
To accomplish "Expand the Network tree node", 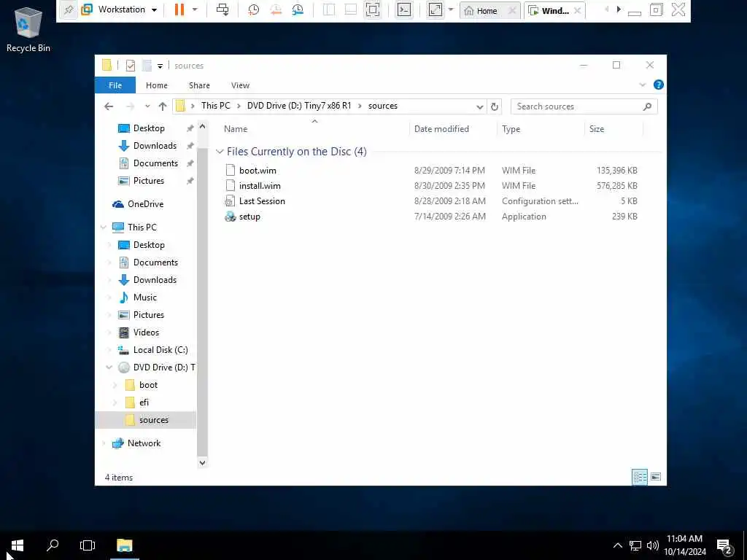I will tap(104, 443).
